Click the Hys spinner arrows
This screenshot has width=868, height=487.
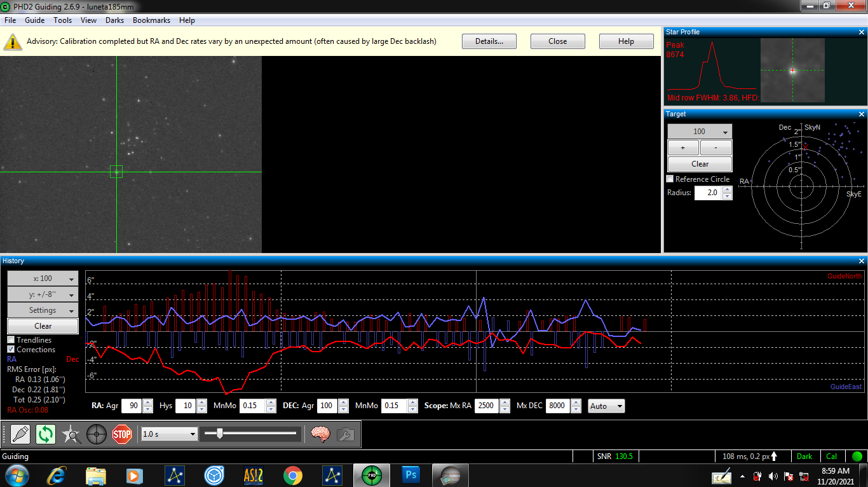tap(201, 406)
